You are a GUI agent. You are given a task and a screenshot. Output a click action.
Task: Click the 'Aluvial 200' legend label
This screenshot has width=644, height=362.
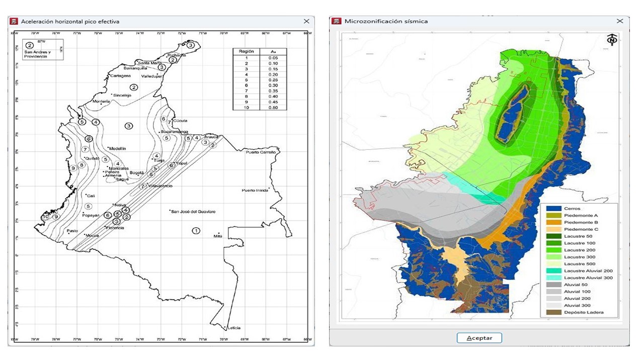click(577, 299)
